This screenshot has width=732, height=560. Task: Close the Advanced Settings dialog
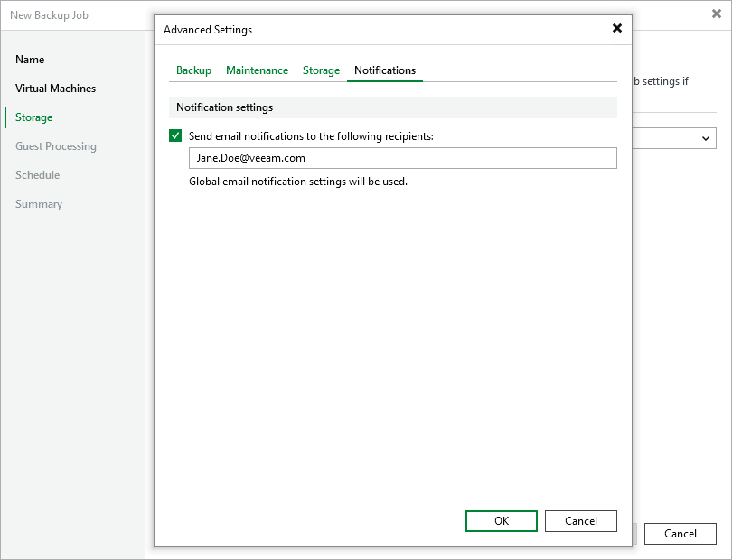pyautogui.click(x=617, y=28)
